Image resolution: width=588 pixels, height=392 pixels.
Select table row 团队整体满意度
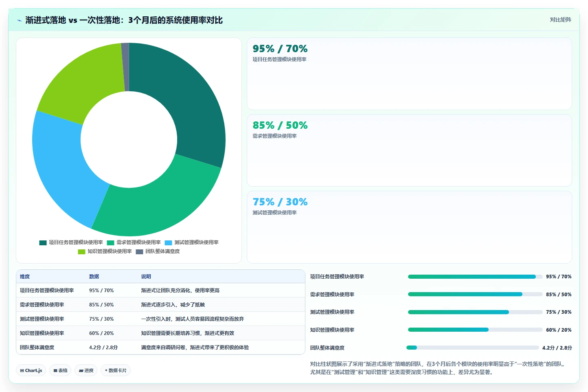(x=160, y=348)
